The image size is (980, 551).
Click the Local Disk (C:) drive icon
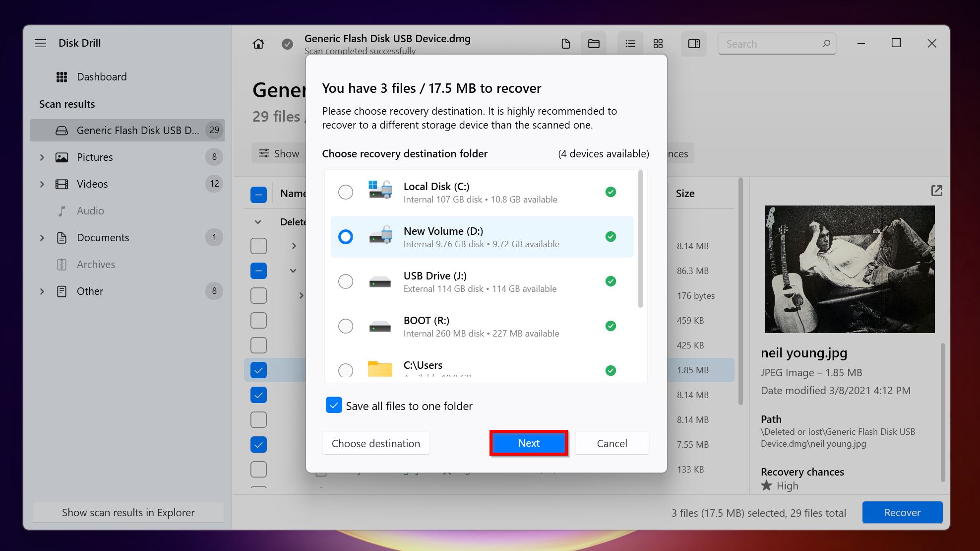[380, 190]
